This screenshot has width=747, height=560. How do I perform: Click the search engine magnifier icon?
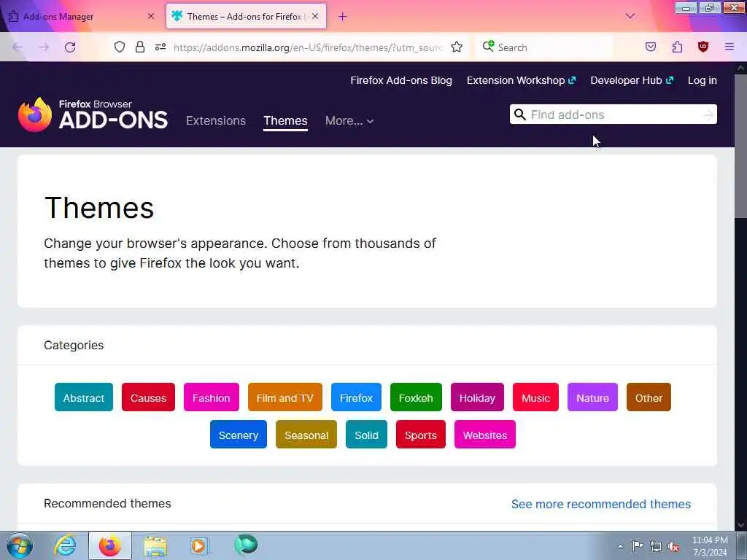488,46
